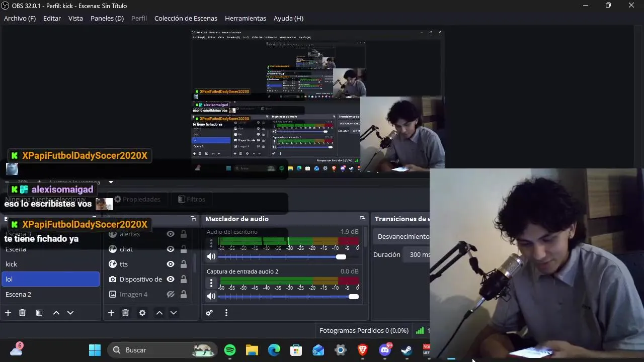Open Steam from the taskbar
Viewport: 644px width, 362px height.
[x=407, y=350]
